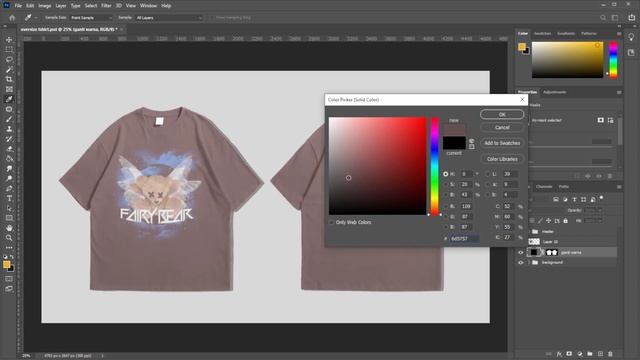Toggle visibility of the selected fill layer

click(520, 253)
